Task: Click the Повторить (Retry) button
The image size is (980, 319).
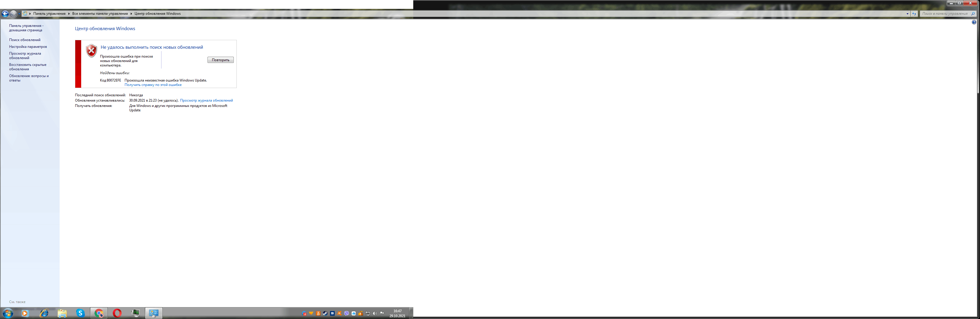Action: click(220, 59)
